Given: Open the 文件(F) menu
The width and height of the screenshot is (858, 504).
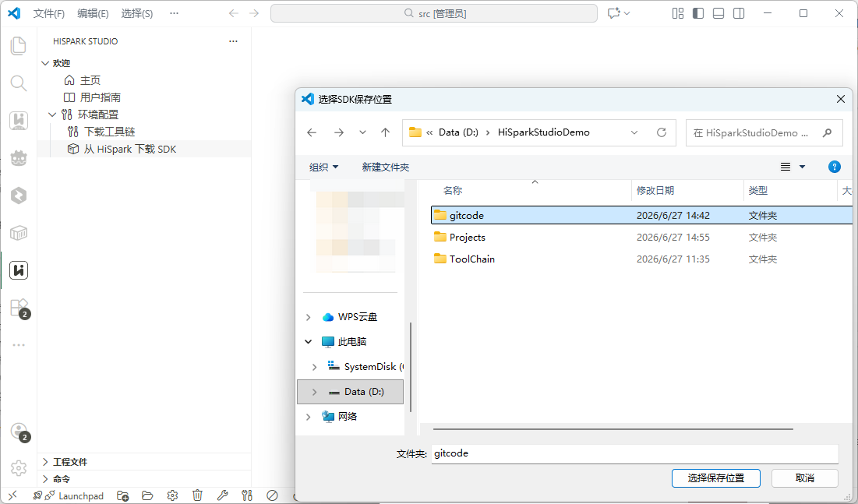Looking at the screenshot, I should pyautogui.click(x=48, y=13).
